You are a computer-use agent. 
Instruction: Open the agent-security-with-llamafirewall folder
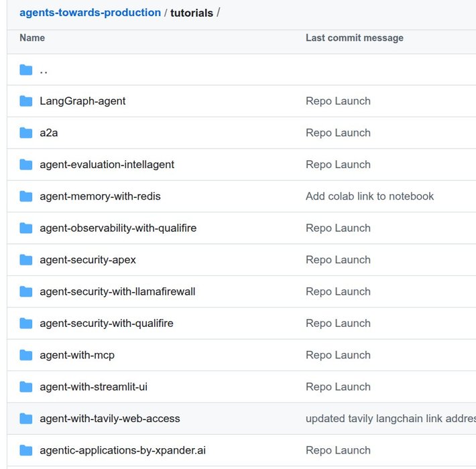pos(117,291)
